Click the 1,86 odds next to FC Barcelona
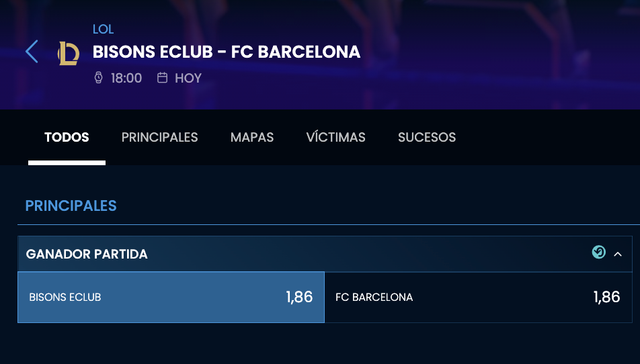The height and width of the screenshot is (364, 640). click(606, 297)
